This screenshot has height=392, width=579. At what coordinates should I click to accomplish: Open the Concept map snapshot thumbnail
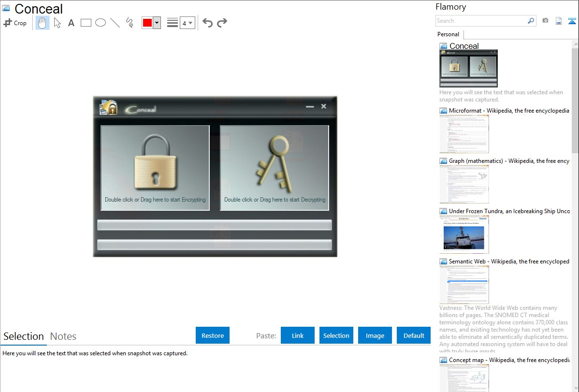464,378
